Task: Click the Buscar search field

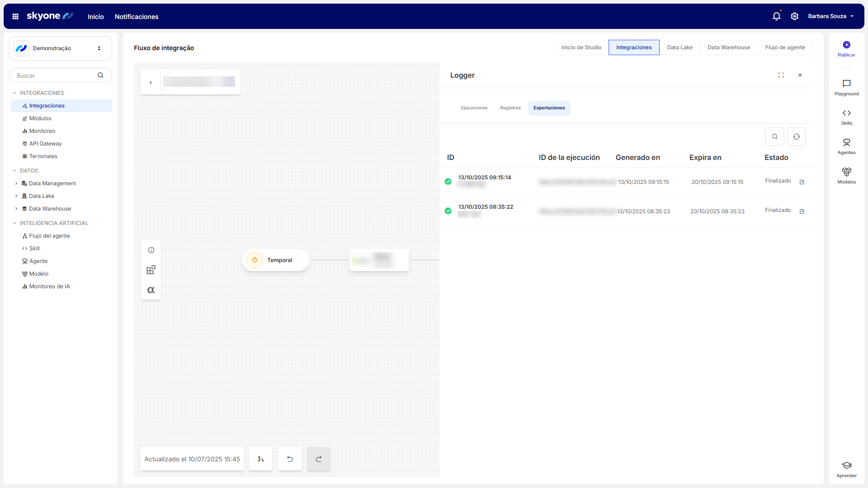Action: (x=54, y=75)
